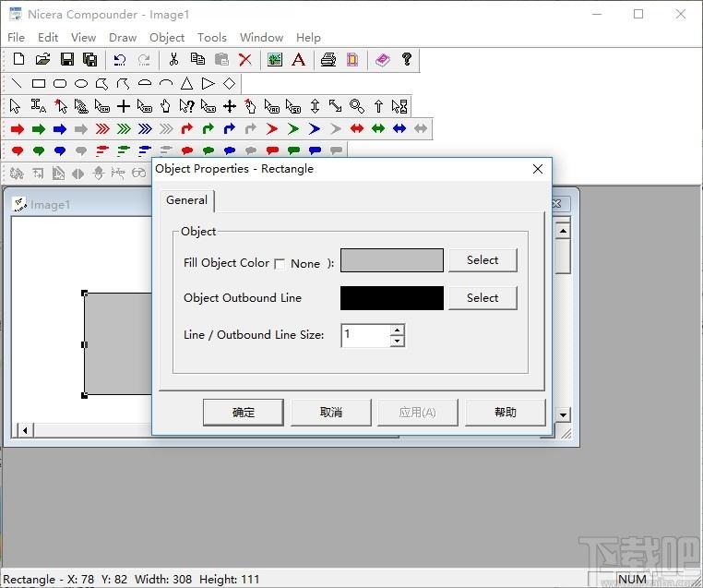The height and width of the screenshot is (588, 703).
Task: Click the New document icon
Action: pos(18,59)
